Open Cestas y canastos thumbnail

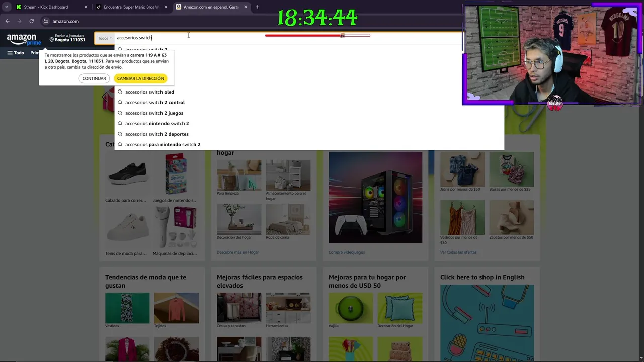pyautogui.click(x=239, y=308)
